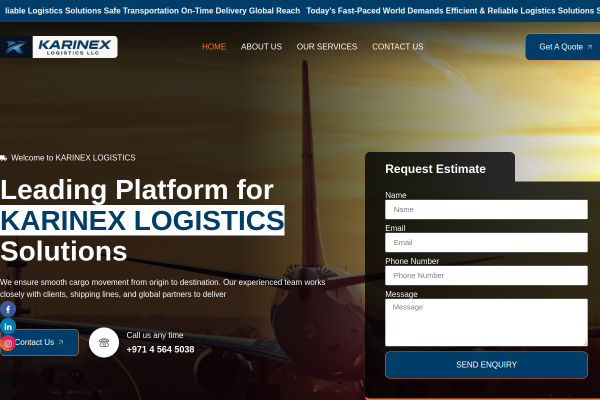Click inside the Message text area
600x400 pixels.
tap(486, 322)
